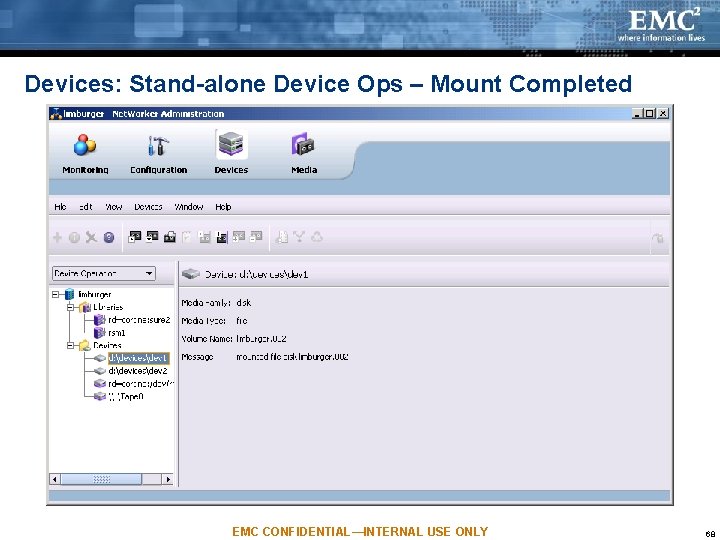The width and height of the screenshot is (720, 540).
Task: Click the blue help question-mark icon
Action: click(x=109, y=237)
